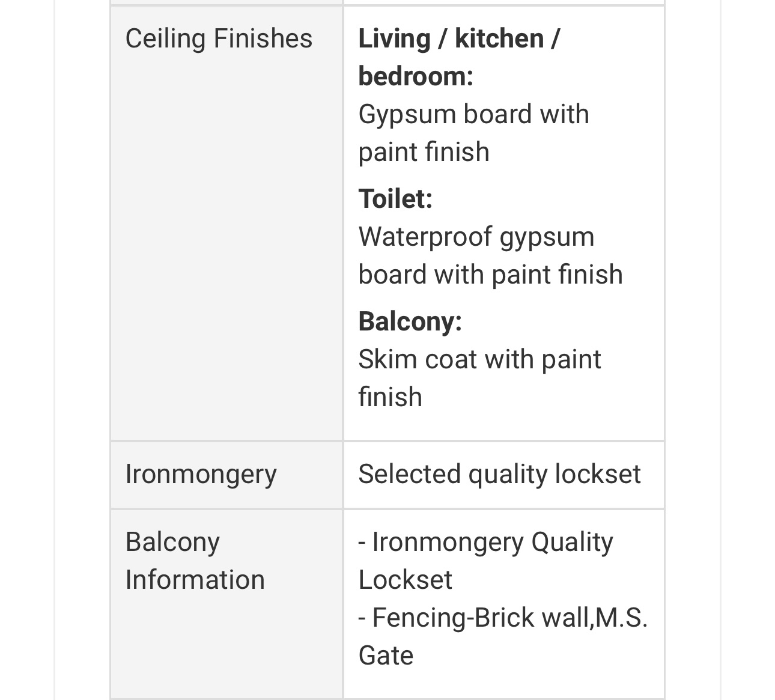Click the word Lockset under Balcony Information

[405, 580]
